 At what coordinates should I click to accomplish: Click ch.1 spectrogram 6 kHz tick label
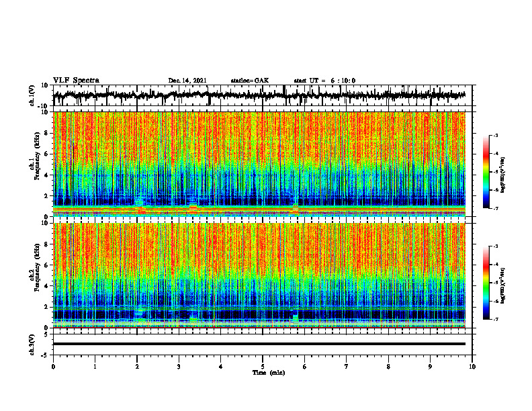click(x=46, y=154)
